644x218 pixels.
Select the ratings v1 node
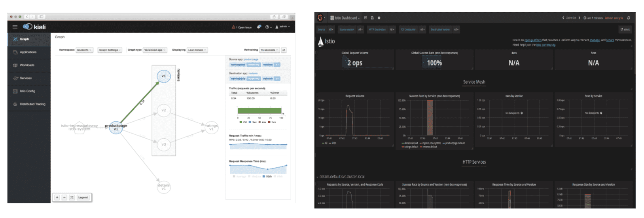(211, 127)
